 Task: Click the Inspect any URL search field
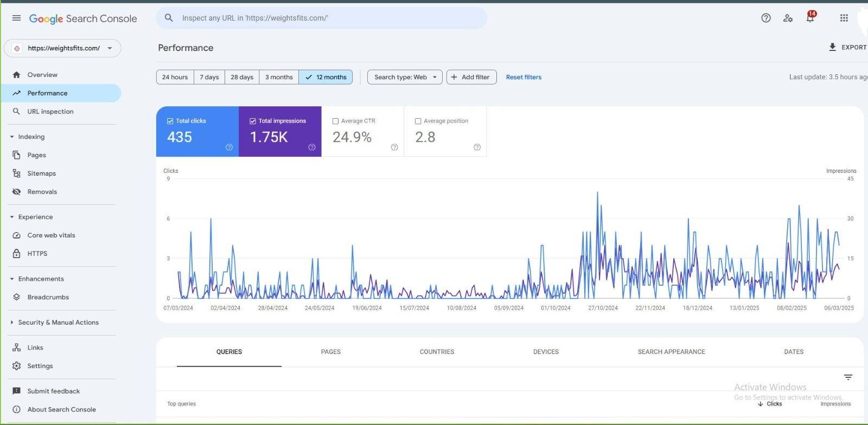[325, 18]
